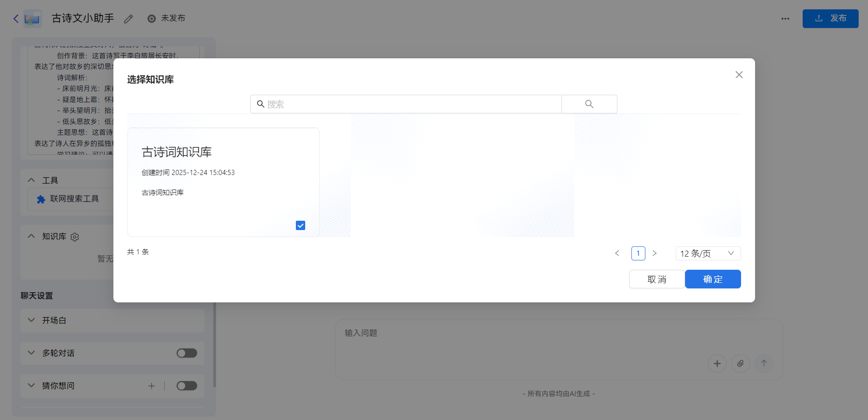Open the 12 条/页 page size dropdown

[x=708, y=253]
